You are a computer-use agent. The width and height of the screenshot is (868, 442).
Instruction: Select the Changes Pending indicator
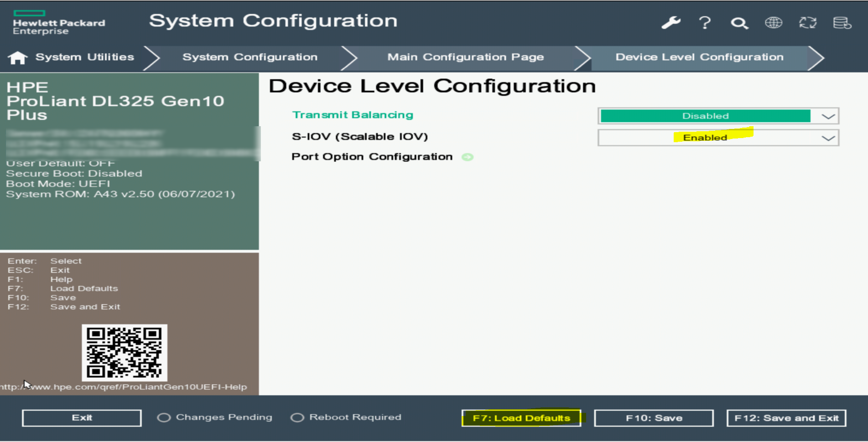tap(164, 417)
